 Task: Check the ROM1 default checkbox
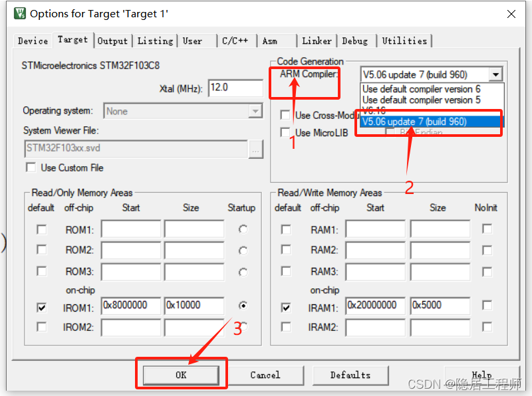pos(41,229)
